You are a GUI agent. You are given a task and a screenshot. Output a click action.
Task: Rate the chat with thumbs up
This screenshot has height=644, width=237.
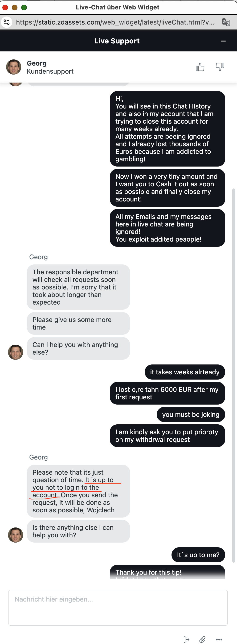coord(200,67)
